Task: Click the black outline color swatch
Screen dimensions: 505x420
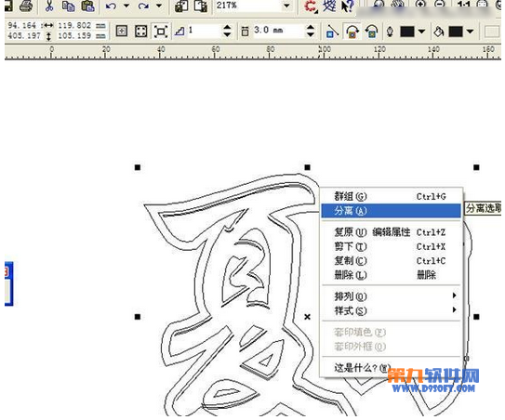Action: coord(407,32)
